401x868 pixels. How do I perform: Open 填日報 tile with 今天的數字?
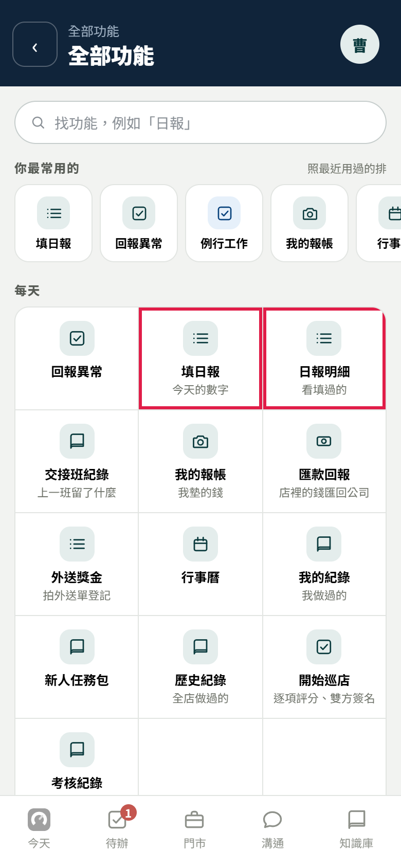(x=200, y=358)
